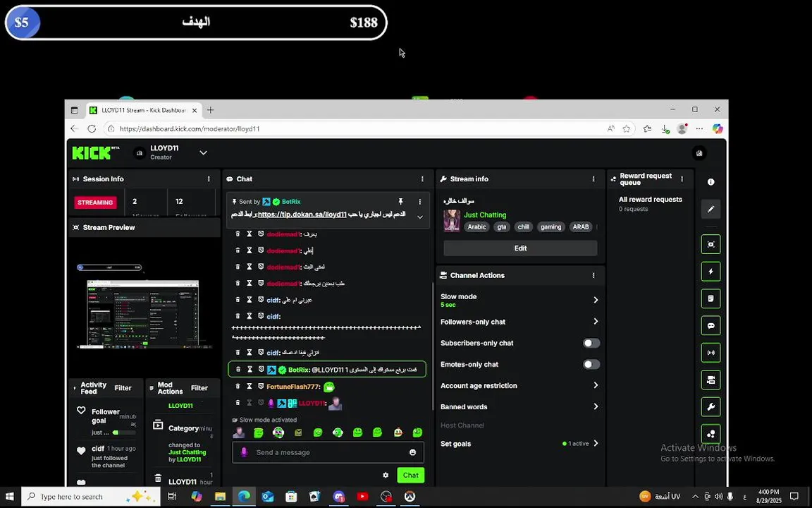The height and width of the screenshot is (508, 812).
Task: Open Microsoft Store from the taskbar
Action: [x=292, y=497]
